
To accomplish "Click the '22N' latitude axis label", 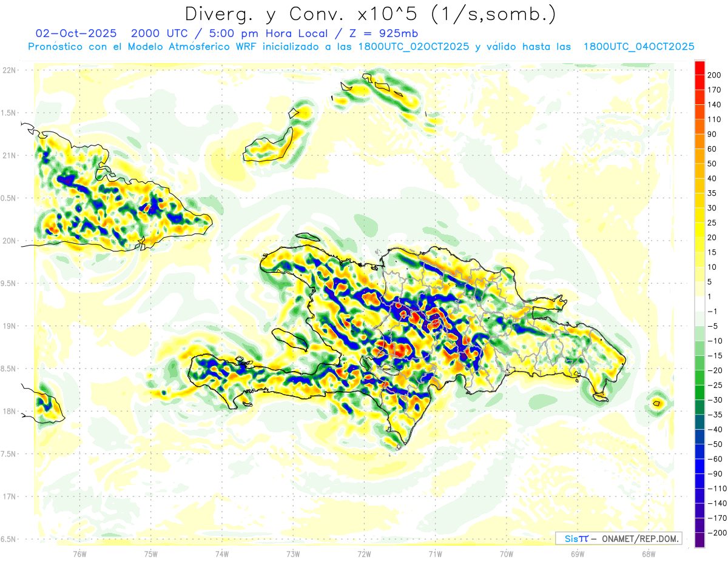I will pos(8,70).
